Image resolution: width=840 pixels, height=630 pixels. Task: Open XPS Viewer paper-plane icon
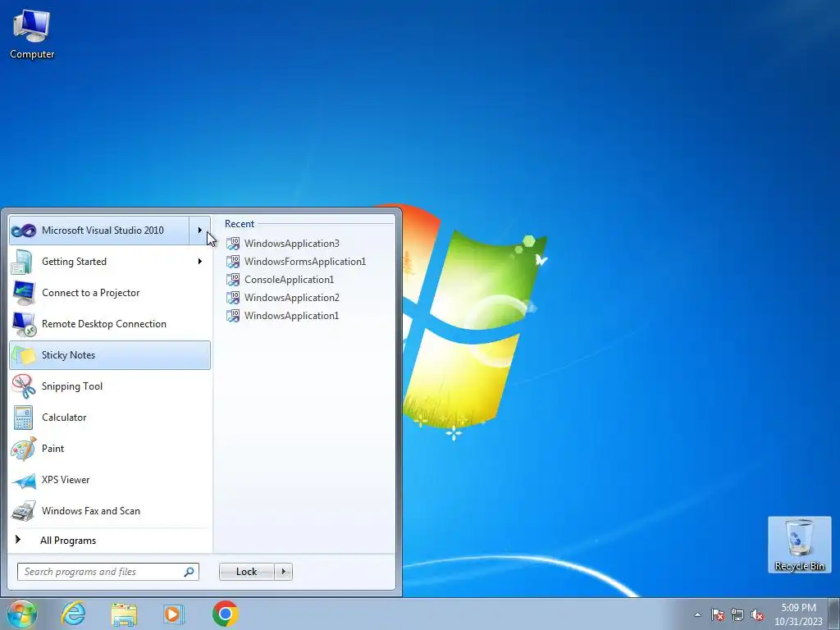click(24, 480)
